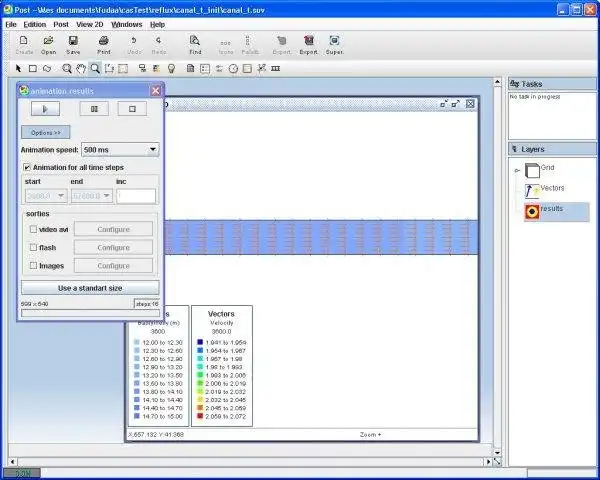Click Use a standart size button
Viewport: 600px width, 480px height.
click(x=90, y=288)
